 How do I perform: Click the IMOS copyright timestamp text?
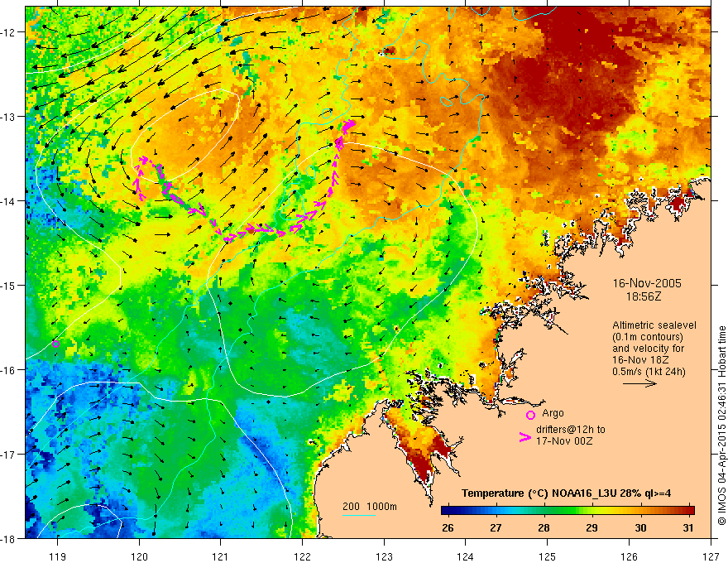pyautogui.click(x=721, y=426)
